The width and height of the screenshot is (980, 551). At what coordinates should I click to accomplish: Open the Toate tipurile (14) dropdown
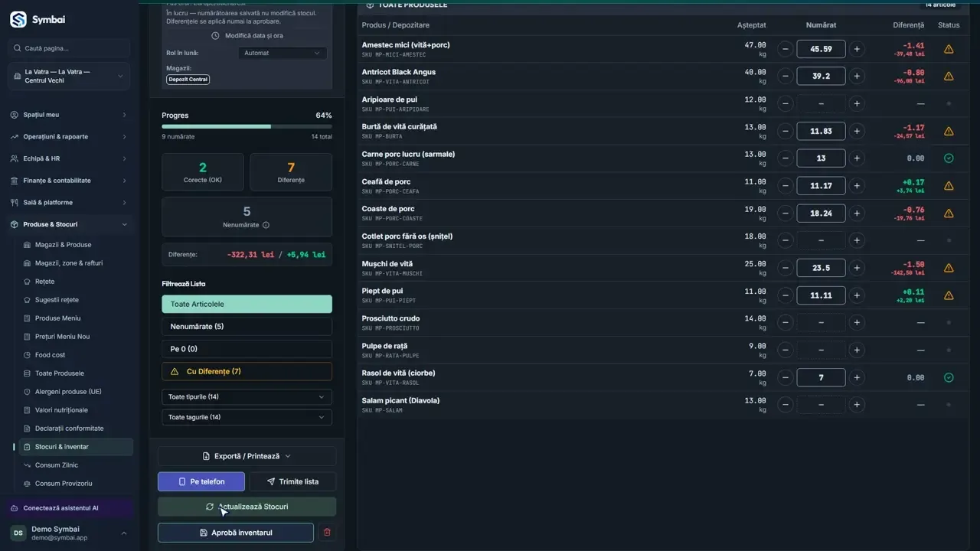pyautogui.click(x=247, y=397)
